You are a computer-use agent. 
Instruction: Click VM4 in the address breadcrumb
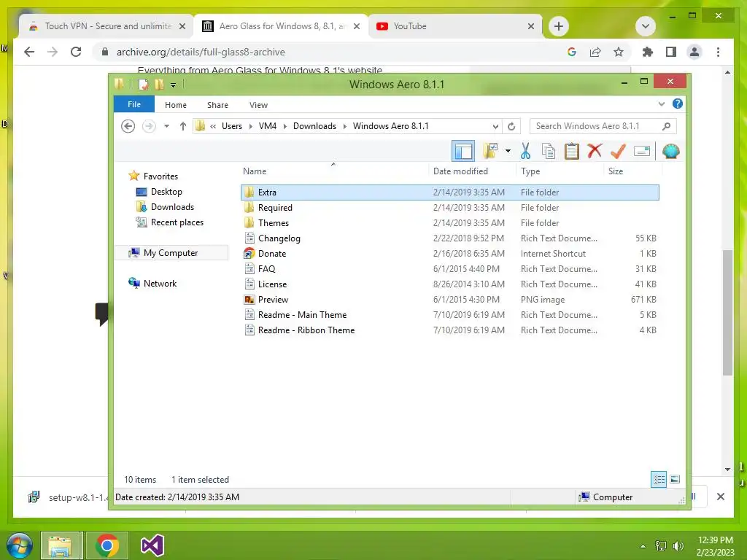tap(267, 126)
